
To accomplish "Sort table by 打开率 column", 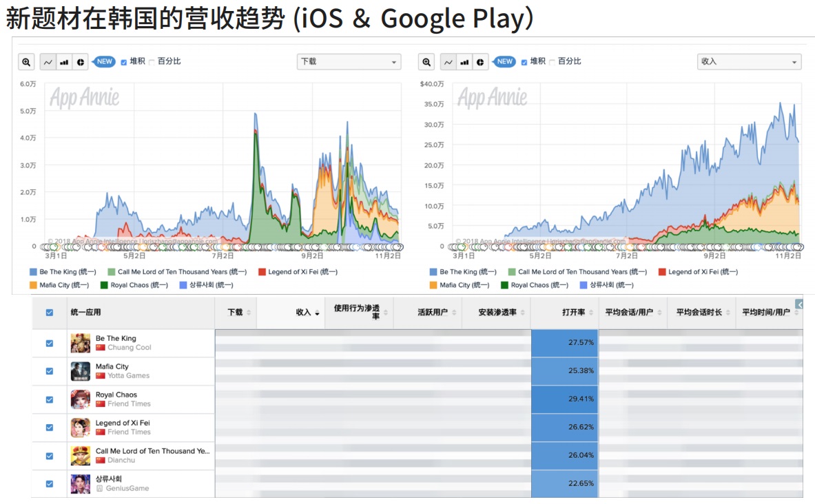I will click(x=565, y=313).
